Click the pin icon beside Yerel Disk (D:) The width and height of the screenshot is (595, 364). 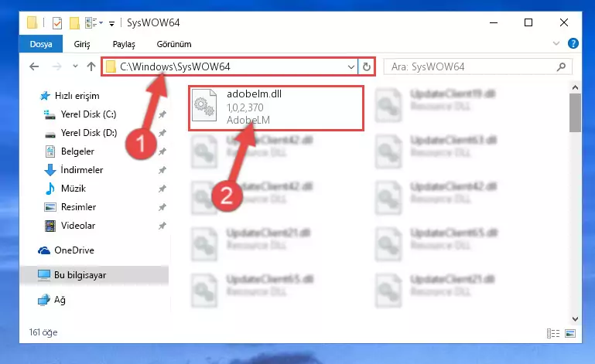(x=162, y=133)
